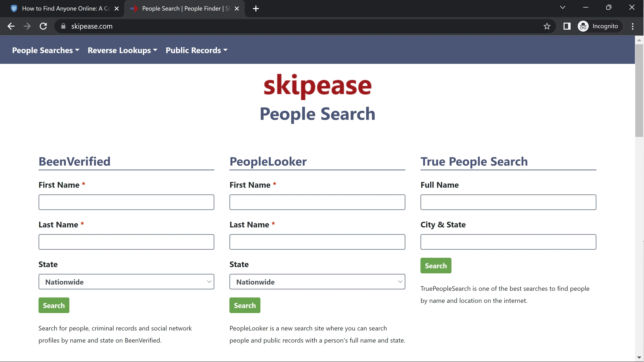
Task: Open BeenVerified State Nationwide dropdown
Action: tap(126, 282)
